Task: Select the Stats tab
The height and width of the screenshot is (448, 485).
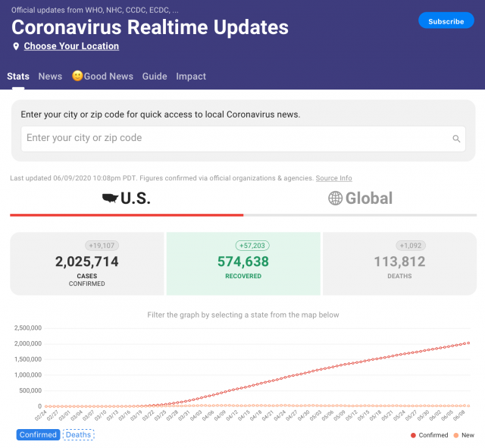Action: (x=18, y=77)
